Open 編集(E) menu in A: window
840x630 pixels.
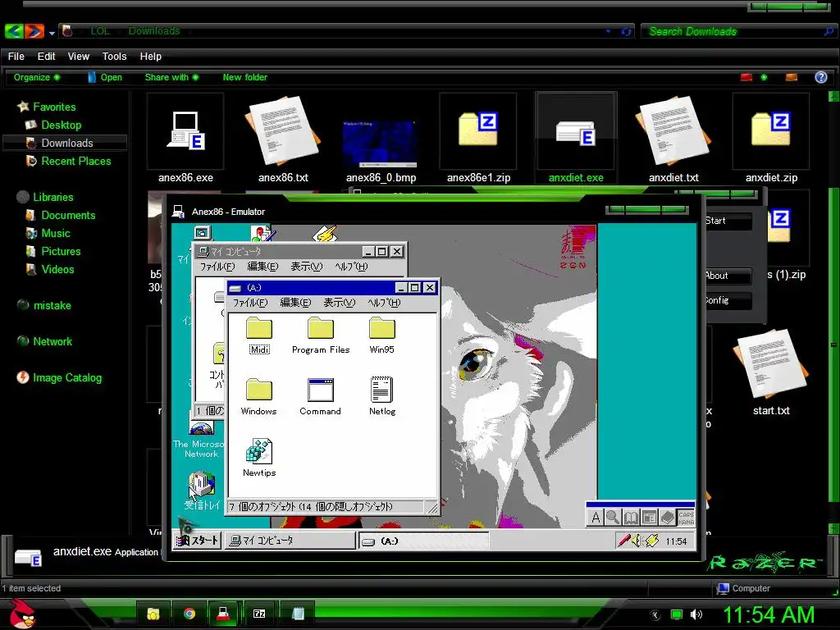[295, 303]
